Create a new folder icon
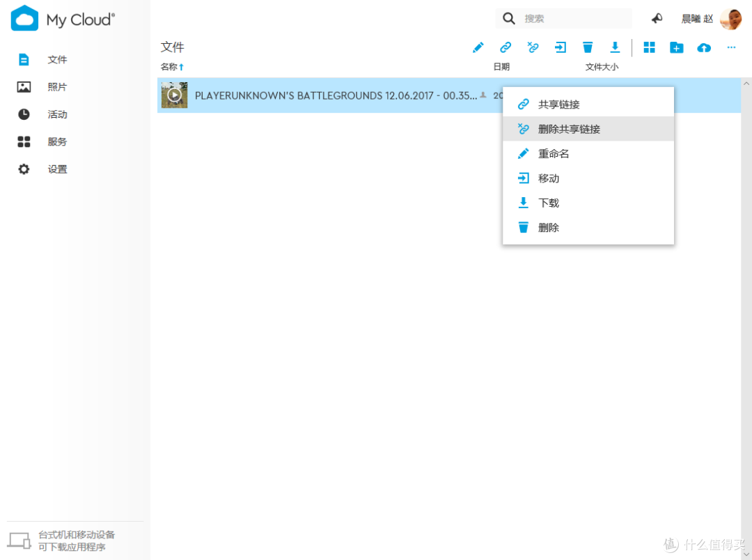The height and width of the screenshot is (560, 752). click(x=677, y=47)
